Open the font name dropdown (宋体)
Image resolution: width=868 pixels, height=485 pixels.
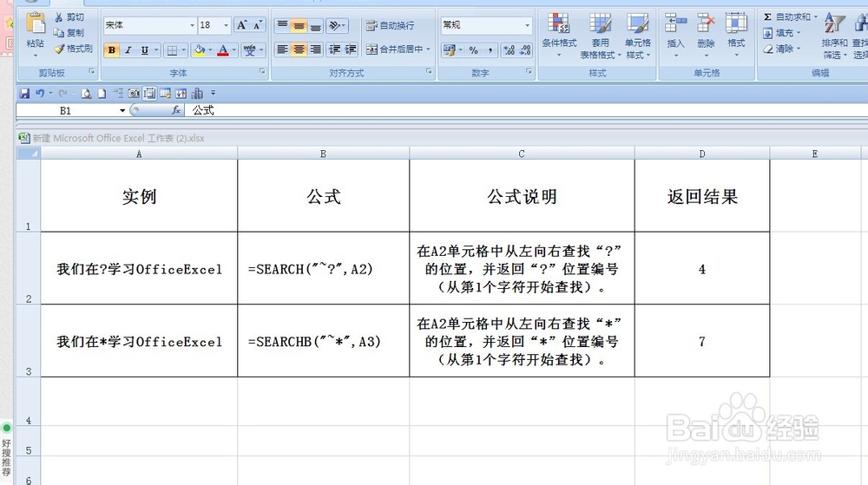click(x=192, y=25)
